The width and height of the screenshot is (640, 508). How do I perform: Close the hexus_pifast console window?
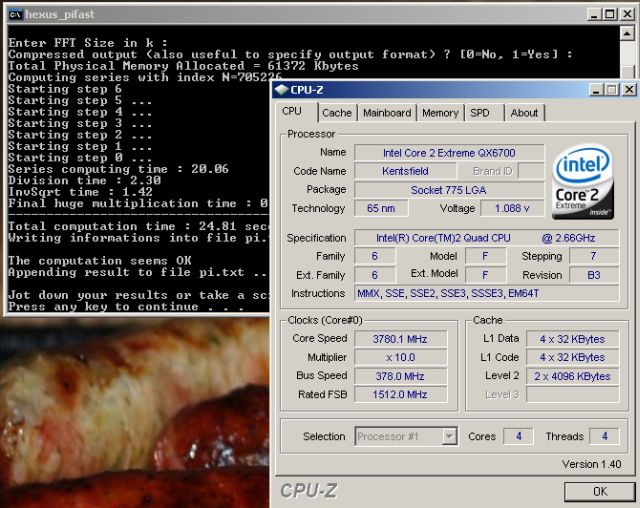pyautogui.click(x=627, y=14)
